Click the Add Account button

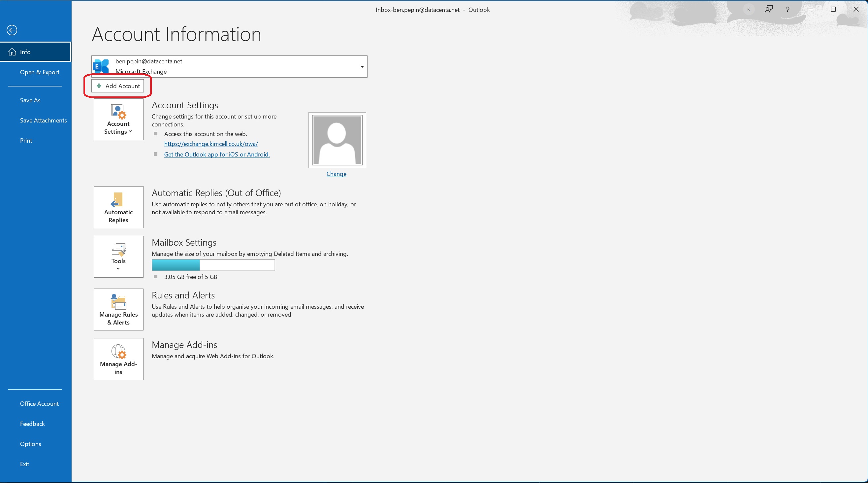pyautogui.click(x=117, y=86)
